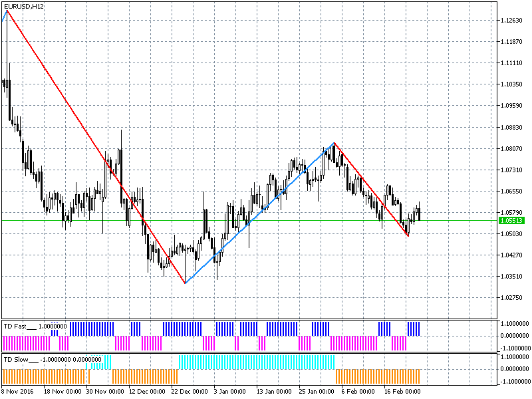Click the 25 Jan 00:00 time label
532x399 pixels.
pyautogui.click(x=317, y=392)
